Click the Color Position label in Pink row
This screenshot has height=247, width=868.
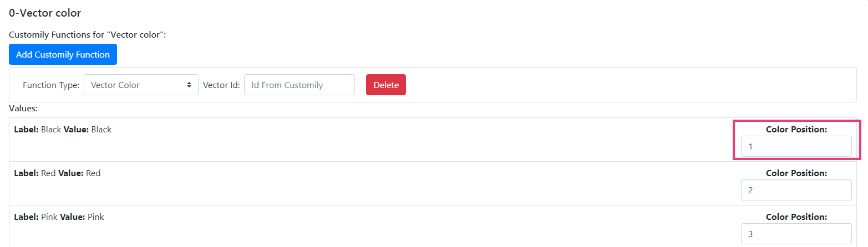(x=796, y=217)
